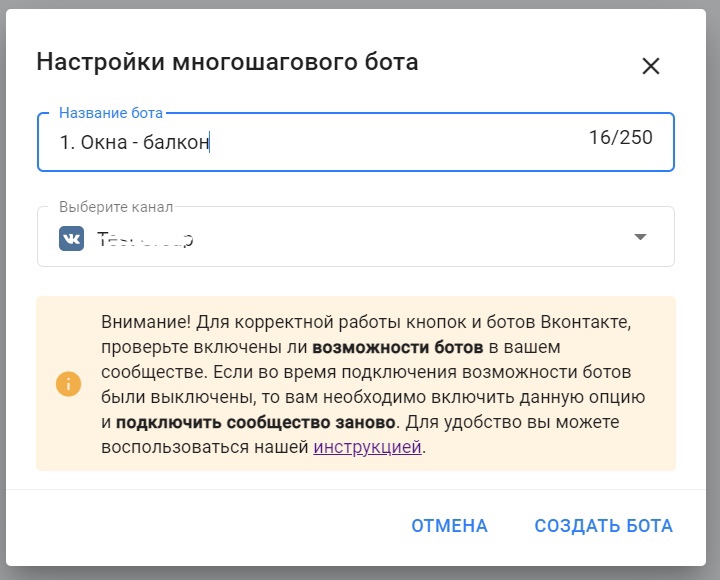
Task: Click the 'Настройки многошагового бота' dialog title
Action: click(x=227, y=62)
